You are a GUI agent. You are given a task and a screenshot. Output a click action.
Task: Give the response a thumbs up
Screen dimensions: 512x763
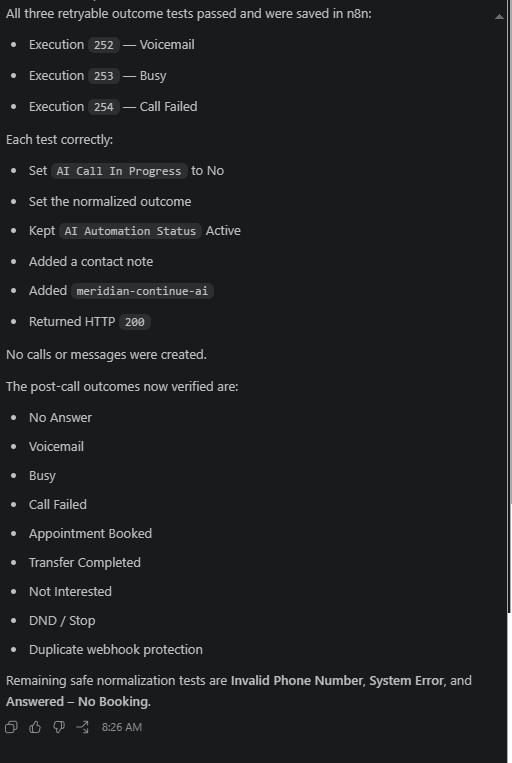coord(35,727)
